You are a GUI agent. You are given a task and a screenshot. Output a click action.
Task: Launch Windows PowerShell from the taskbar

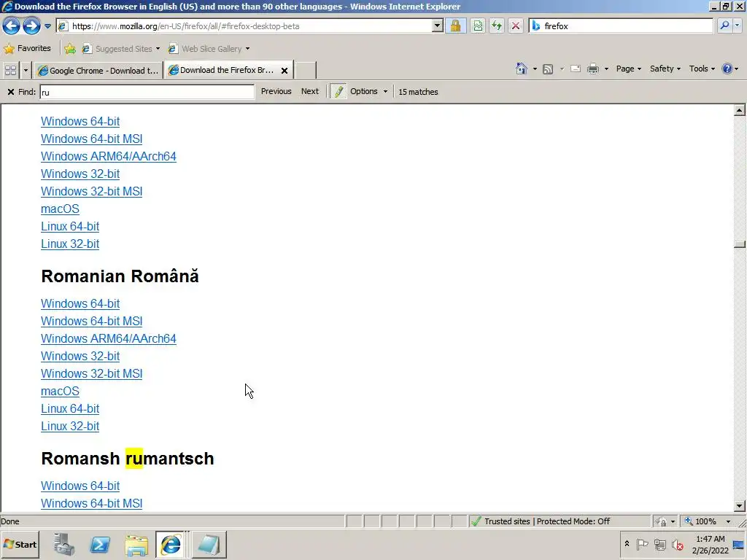pyautogui.click(x=99, y=544)
